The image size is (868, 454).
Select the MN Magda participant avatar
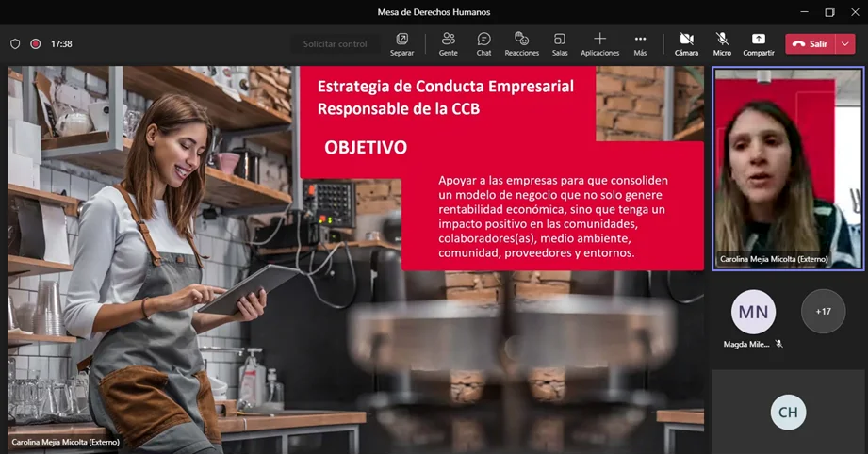pos(753,312)
